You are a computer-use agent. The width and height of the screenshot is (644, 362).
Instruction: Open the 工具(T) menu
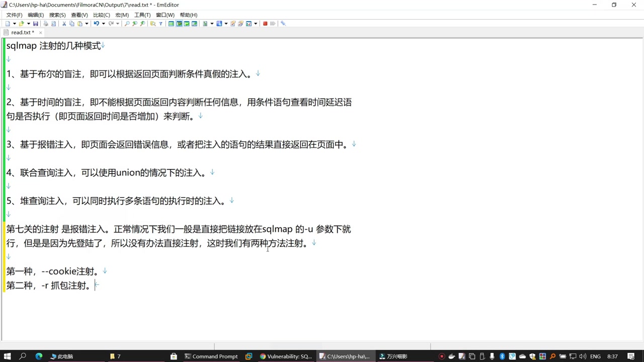[x=142, y=15]
